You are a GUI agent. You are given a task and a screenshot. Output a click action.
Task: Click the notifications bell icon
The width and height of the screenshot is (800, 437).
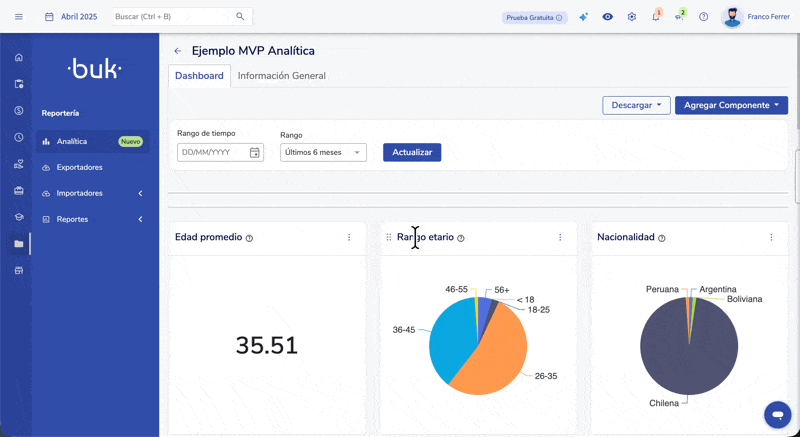coord(656,17)
